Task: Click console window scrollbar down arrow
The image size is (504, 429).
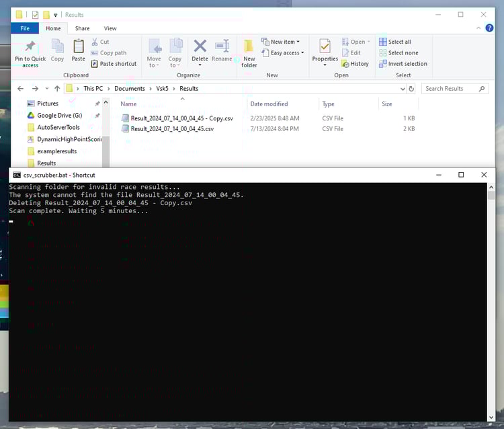Action: point(491,418)
